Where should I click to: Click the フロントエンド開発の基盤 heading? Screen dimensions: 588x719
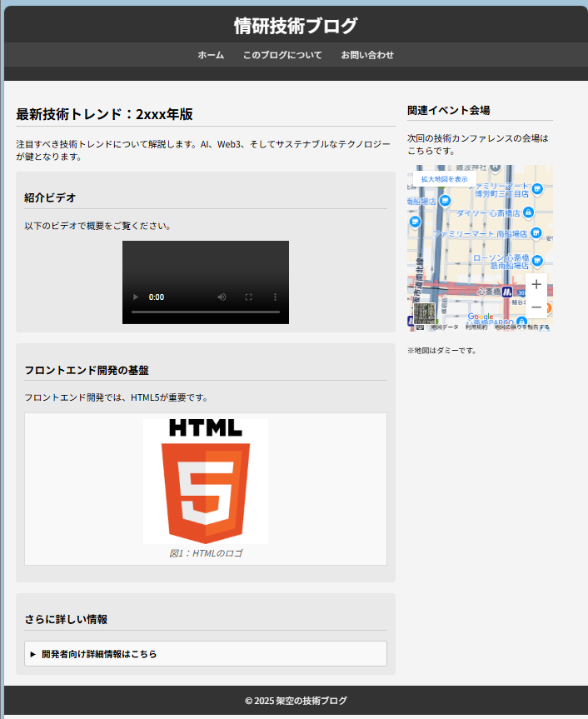point(87,370)
